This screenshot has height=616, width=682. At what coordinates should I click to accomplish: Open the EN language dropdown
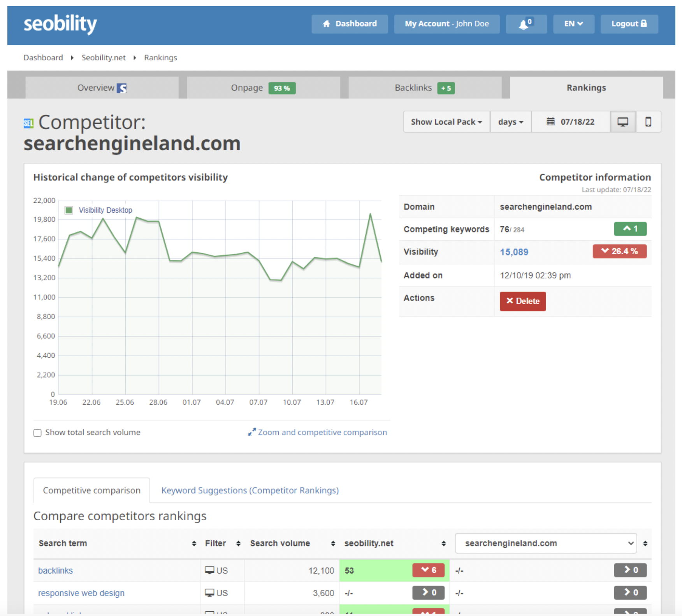[573, 24]
